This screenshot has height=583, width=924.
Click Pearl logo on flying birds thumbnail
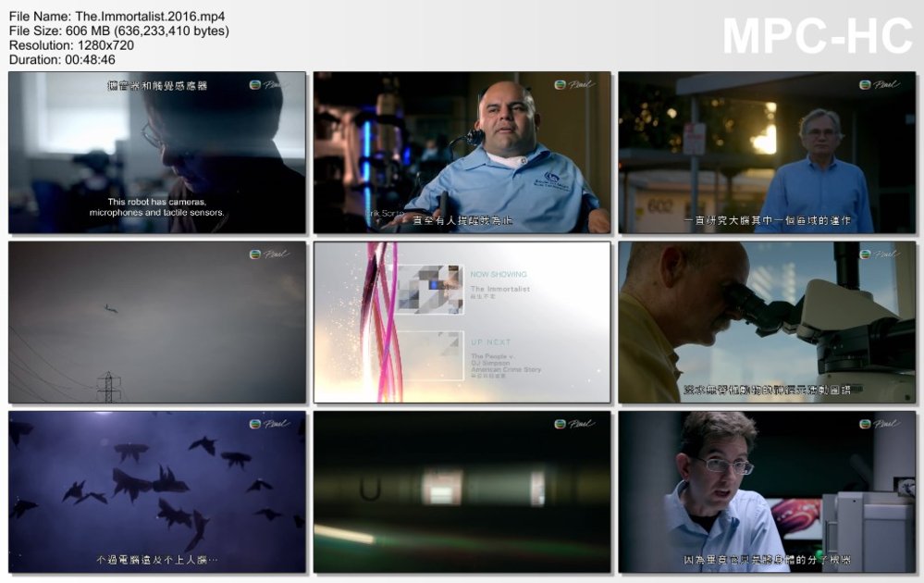click(x=269, y=424)
